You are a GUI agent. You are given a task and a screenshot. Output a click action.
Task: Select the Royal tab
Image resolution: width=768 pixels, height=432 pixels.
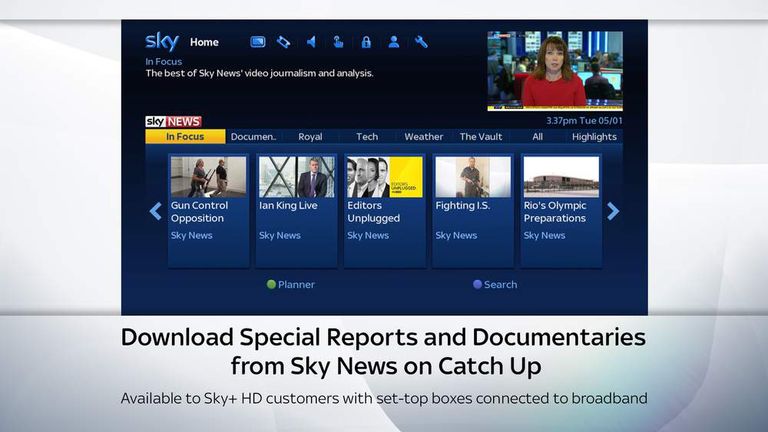(310, 137)
